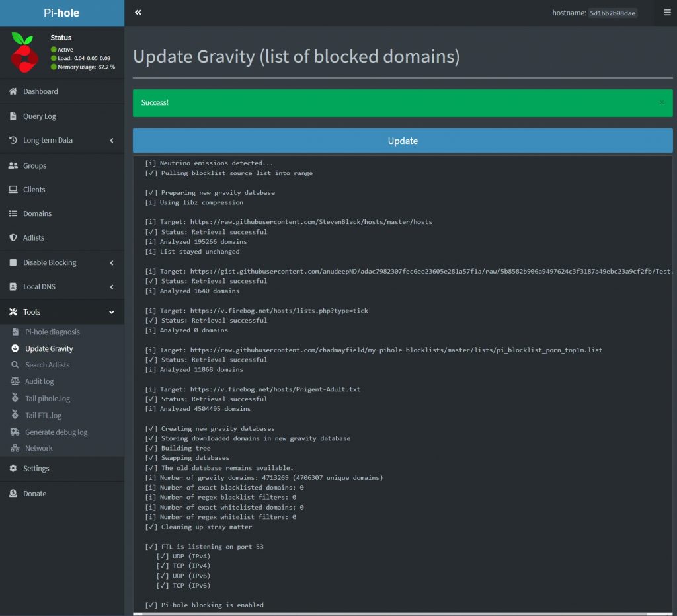The width and height of the screenshot is (677, 616).
Task: Click the Dashboard home icon
Action: (13, 91)
